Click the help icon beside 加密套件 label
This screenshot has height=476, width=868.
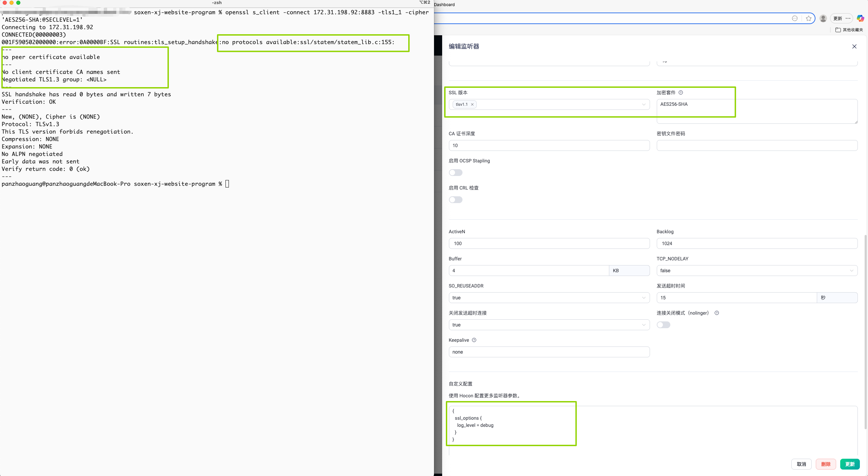[680, 93]
